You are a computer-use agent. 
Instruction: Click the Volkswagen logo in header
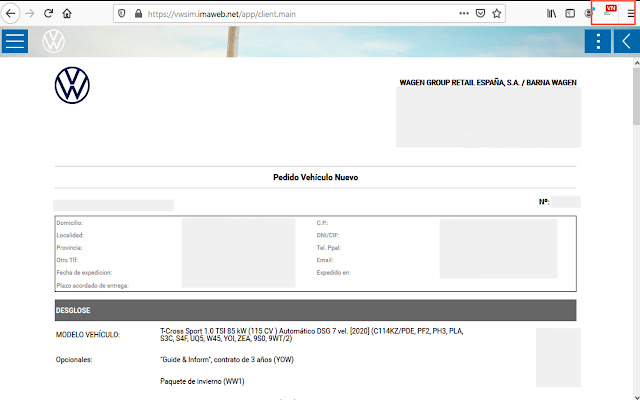pyautogui.click(x=53, y=41)
